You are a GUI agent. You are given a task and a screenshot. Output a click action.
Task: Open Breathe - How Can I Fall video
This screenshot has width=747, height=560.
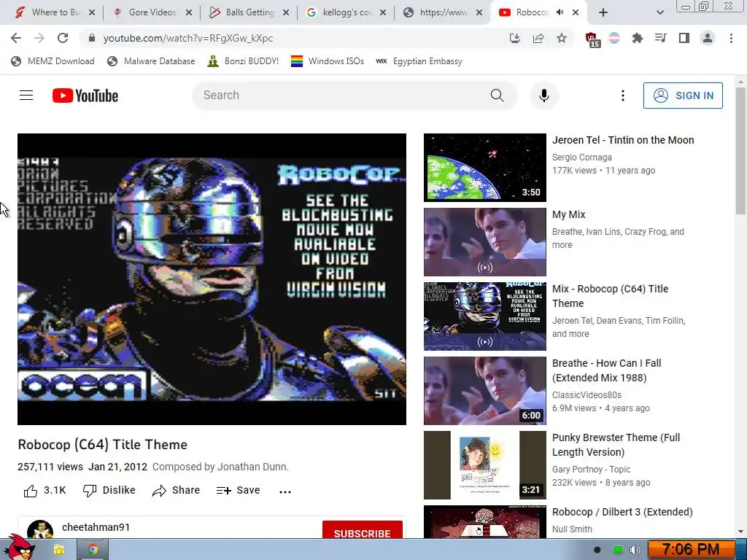606,370
